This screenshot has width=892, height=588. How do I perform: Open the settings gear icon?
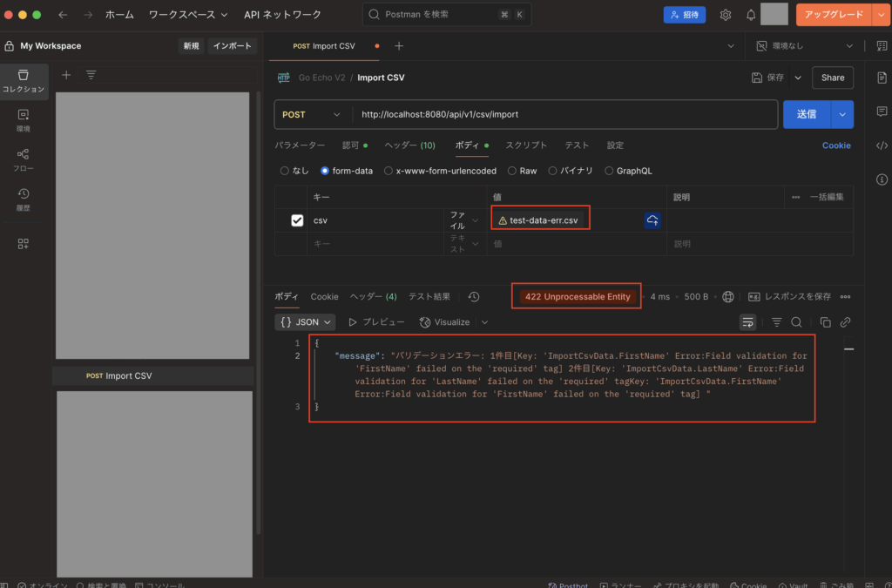726,15
